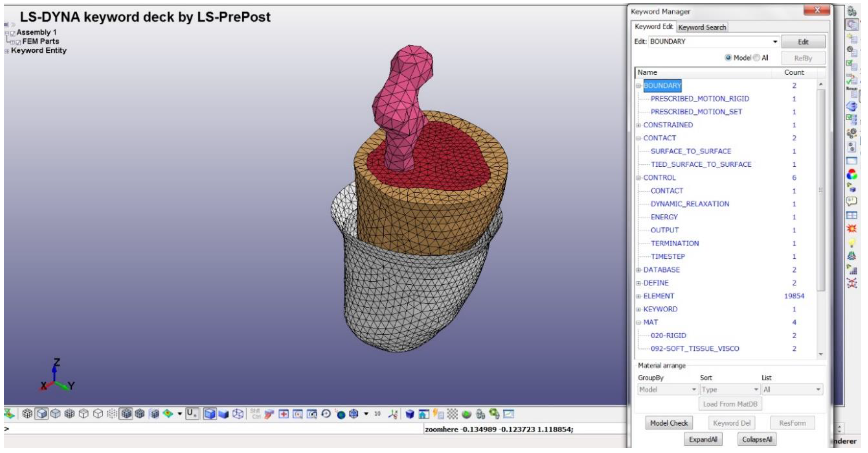Expand the DATABASE tree node
The width and height of the screenshot is (868, 453).
tap(638, 270)
